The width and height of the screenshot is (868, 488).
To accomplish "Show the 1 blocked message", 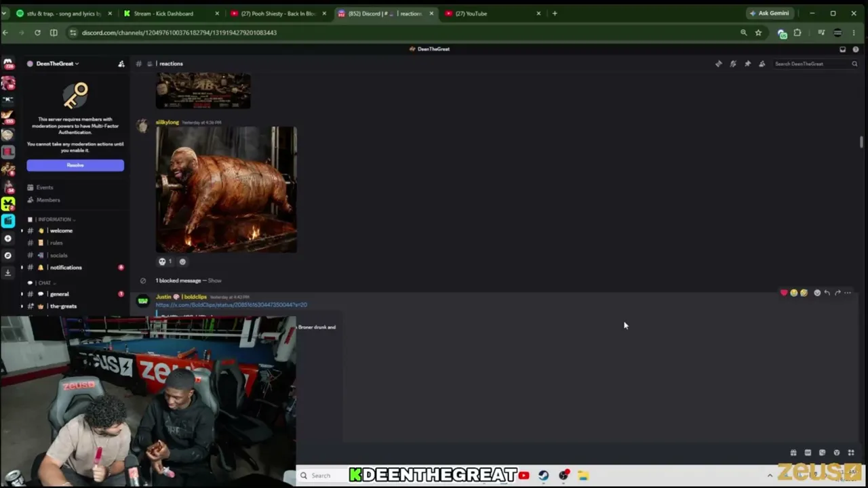I will pos(214,281).
